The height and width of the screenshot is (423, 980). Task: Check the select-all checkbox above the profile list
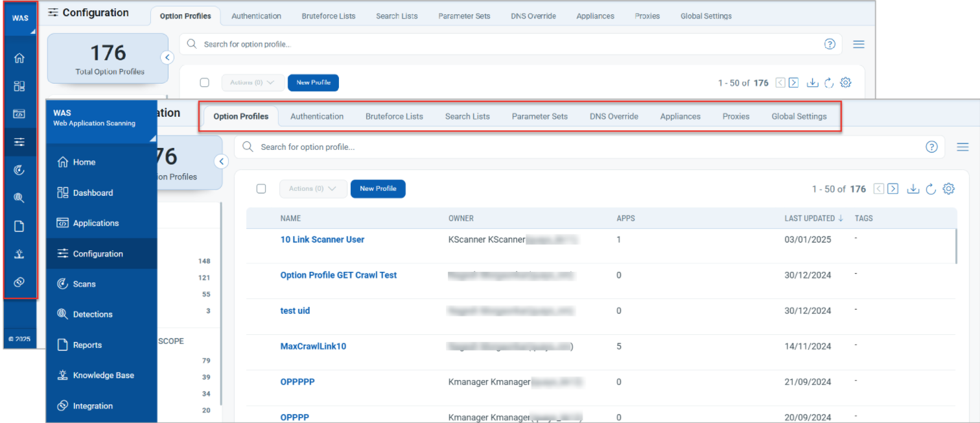[x=261, y=188]
